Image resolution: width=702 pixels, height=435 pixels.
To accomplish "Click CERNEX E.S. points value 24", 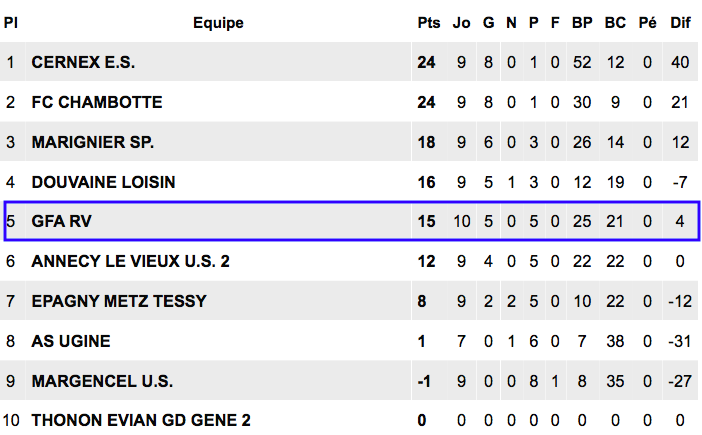I will point(426,62).
